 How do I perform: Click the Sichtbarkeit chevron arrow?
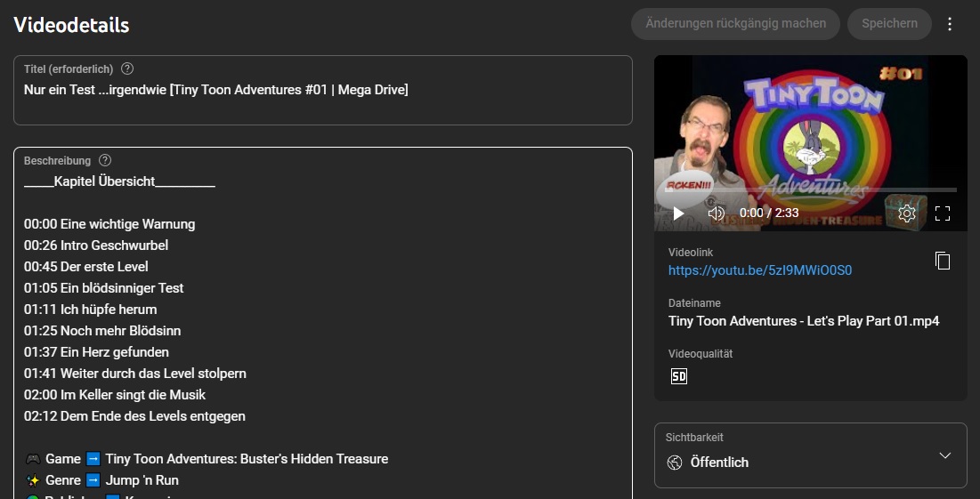click(945, 455)
